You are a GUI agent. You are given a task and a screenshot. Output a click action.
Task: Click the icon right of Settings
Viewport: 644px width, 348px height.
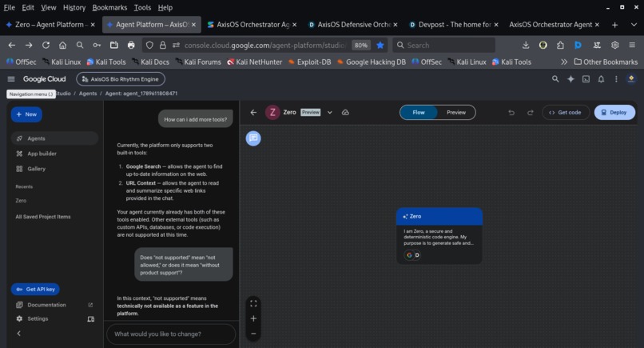click(91, 318)
